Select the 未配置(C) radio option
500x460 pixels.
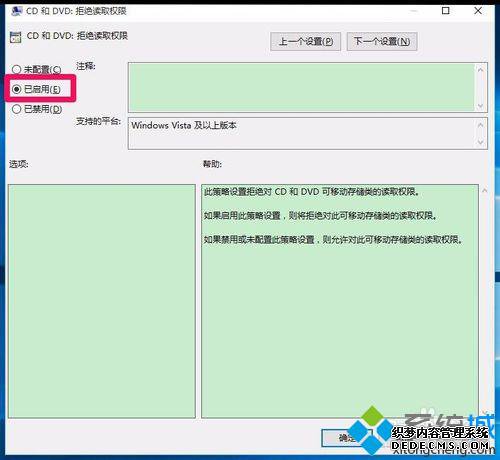[x=37, y=69]
